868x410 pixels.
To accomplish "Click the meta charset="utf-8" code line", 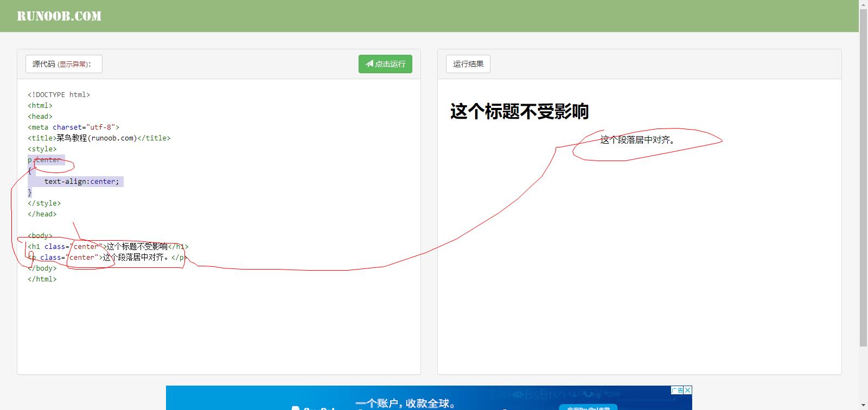I will click(x=74, y=127).
